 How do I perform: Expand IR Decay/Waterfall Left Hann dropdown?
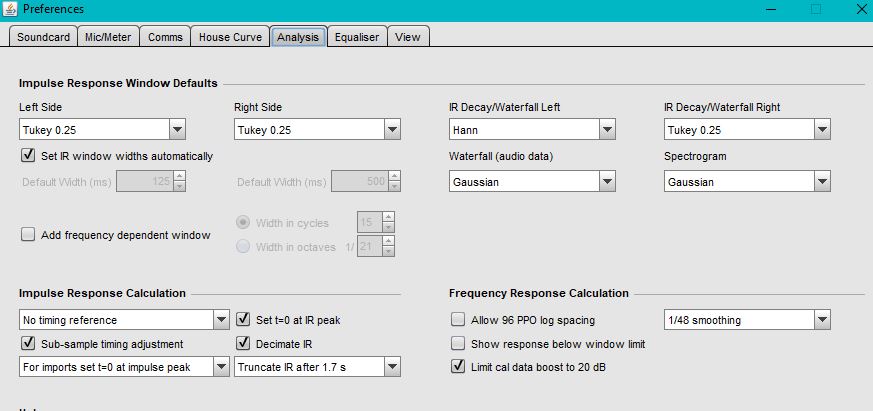pos(532,130)
